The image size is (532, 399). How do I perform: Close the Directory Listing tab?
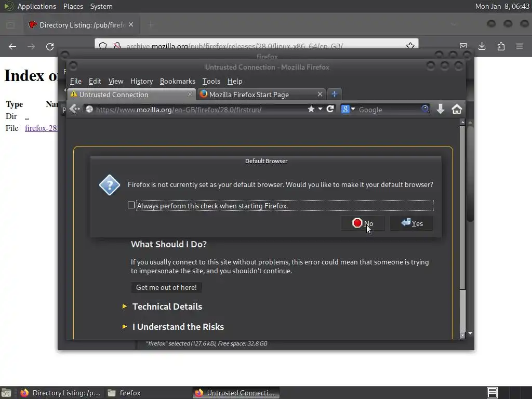131,25
